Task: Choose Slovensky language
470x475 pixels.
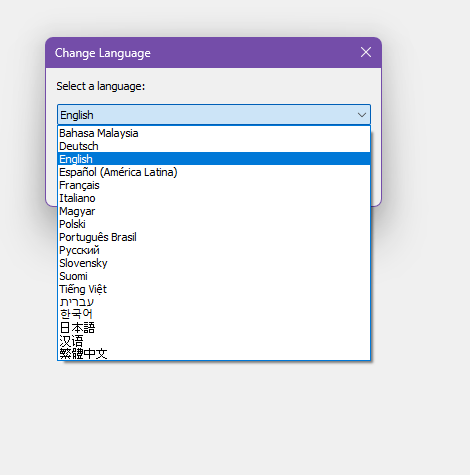Action: tap(214, 263)
